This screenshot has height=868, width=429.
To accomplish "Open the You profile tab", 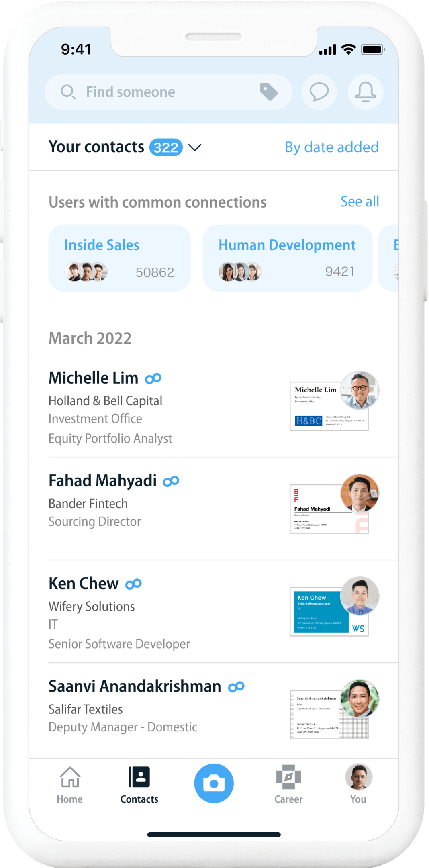I will coord(358,784).
